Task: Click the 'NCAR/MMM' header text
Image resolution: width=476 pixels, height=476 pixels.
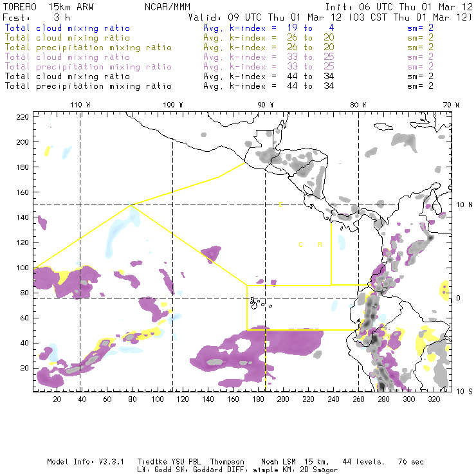Action: pos(167,7)
